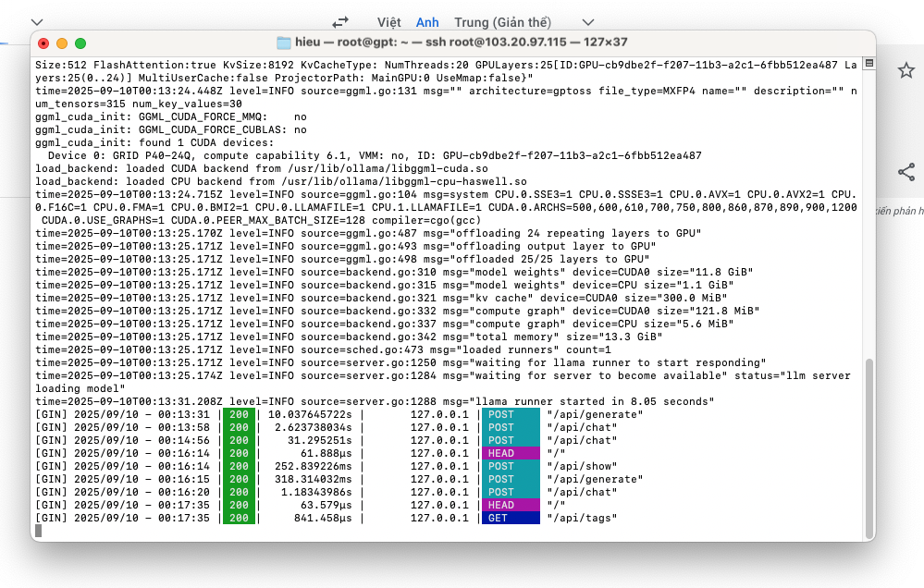This screenshot has height=588, width=924.
Task: Click the 127.0.0.1 address in GET row
Action: 439,518
